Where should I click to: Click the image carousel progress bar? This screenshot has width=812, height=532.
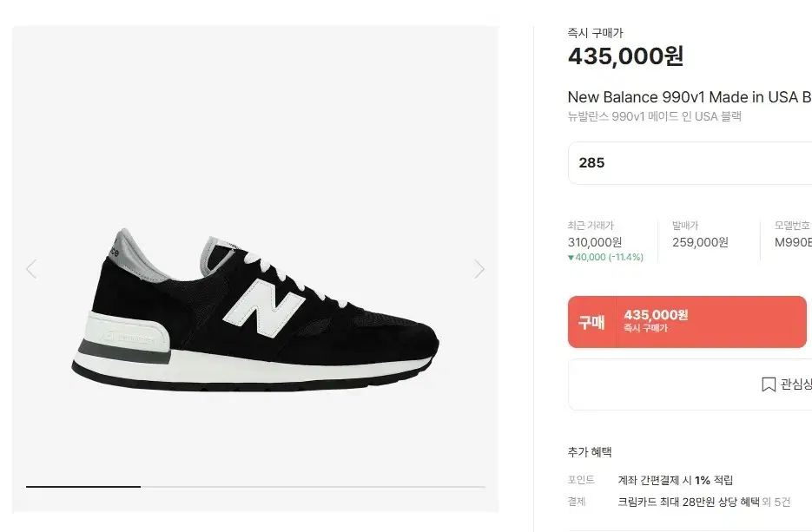[x=256, y=487]
